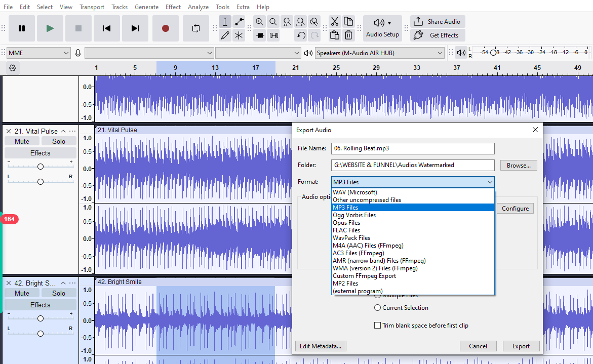
Task: Toggle the Loop playback button
Action: pos(196,28)
